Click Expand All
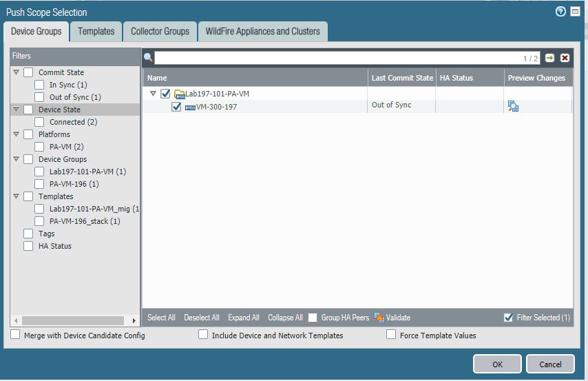Screen dimensions: 588x381 244,318
